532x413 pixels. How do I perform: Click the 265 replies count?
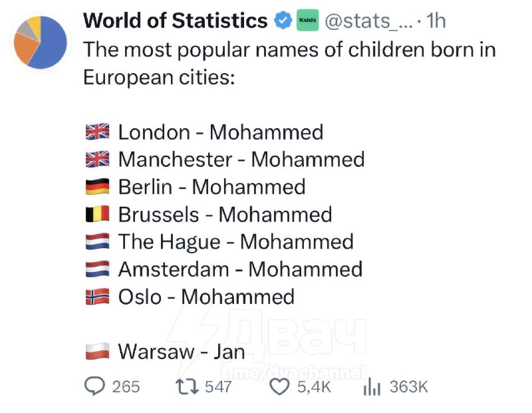click(x=126, y=386)
